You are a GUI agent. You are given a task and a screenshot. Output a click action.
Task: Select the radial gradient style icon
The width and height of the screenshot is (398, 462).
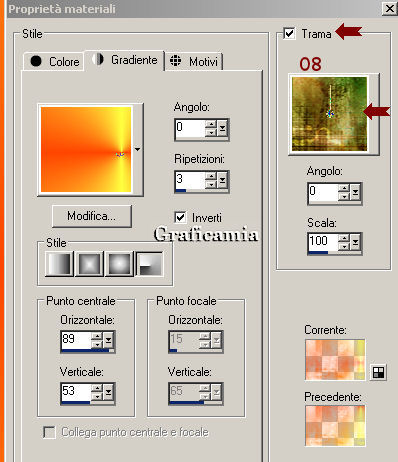click(150, 264)
